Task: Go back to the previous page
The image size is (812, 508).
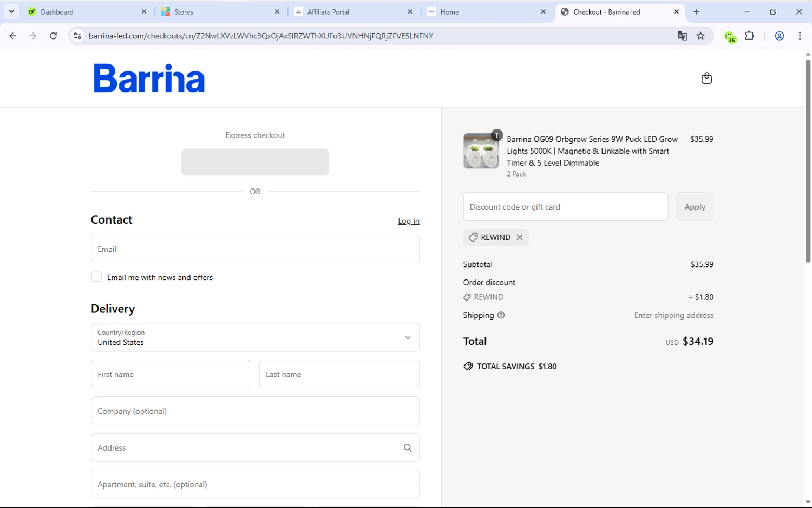Action: pyautogui.click(x=13, y=36)
